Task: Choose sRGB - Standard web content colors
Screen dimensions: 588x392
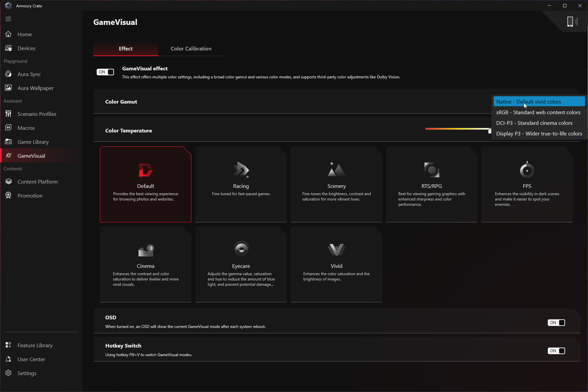Action: (x=539, y=112)
